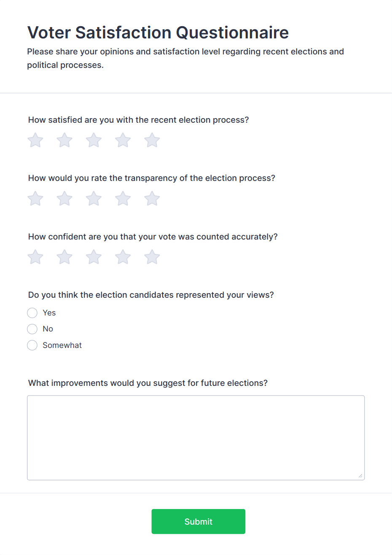Viewport: 392px width, 555px height.
Task: Select the Yes radio option
Action: click(x=32, y=313)
